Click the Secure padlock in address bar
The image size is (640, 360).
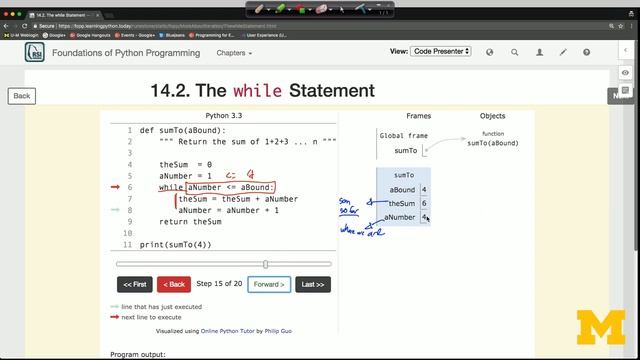[x=36, y=26]
